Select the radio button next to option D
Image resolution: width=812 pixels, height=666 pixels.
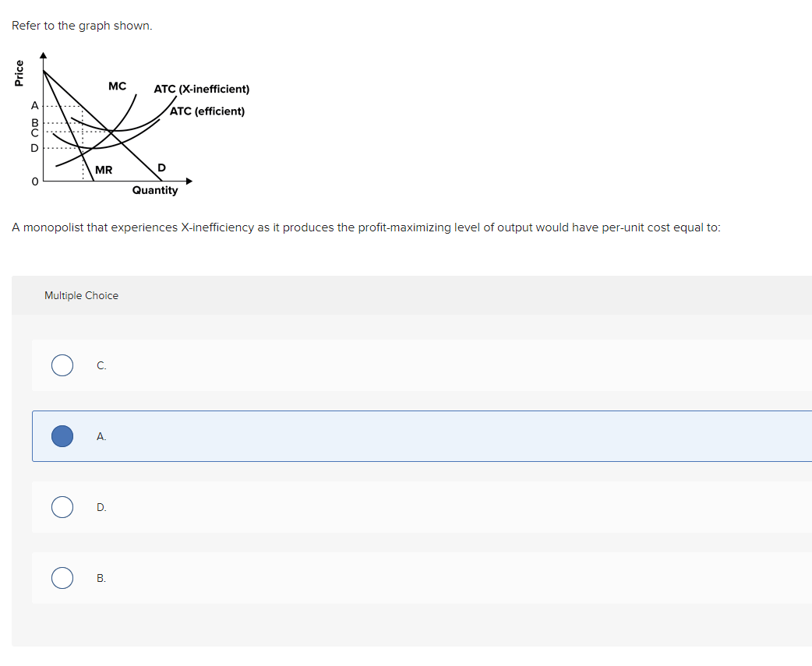point(62,506)
